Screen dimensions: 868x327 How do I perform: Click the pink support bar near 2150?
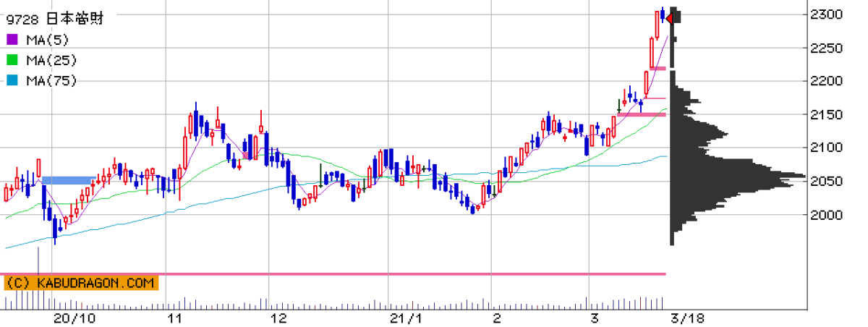641,114
